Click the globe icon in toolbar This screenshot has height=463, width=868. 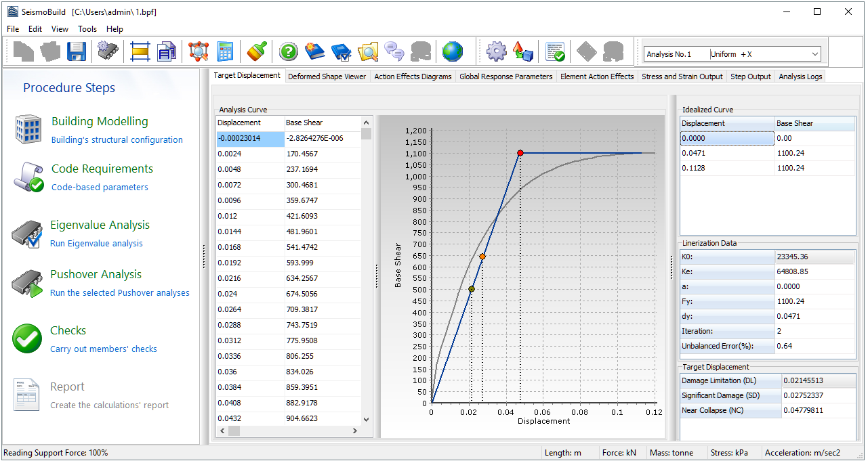[452, 51]
